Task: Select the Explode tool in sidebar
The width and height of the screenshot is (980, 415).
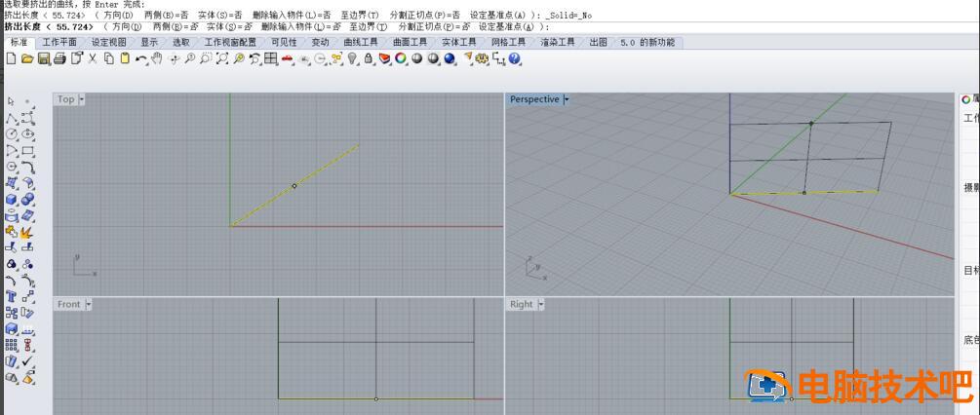Action: click(x=28, y=232)
